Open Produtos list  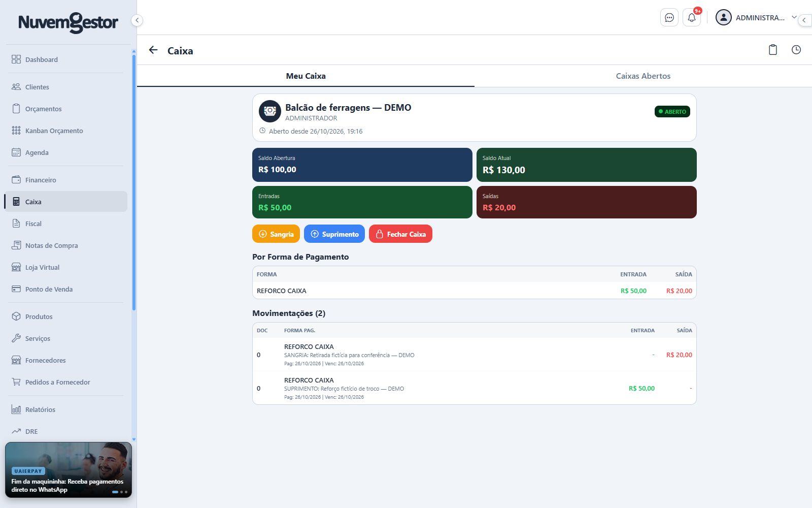coord(66,316)
